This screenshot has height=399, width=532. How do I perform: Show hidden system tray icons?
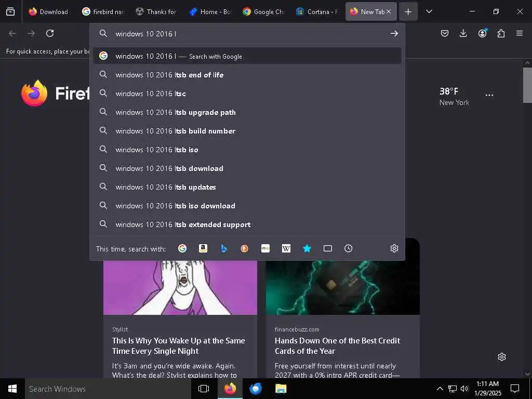pyautogui.click(x=440, y=389)
